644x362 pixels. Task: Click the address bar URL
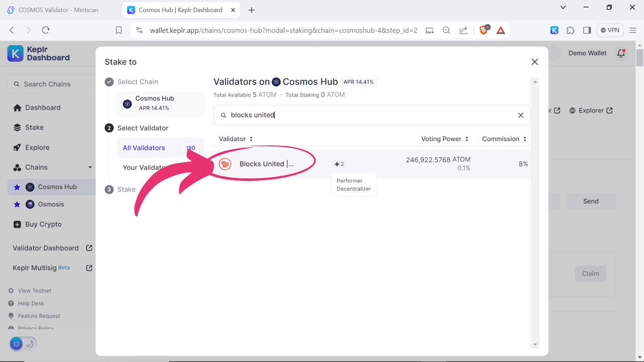[283, 30]
